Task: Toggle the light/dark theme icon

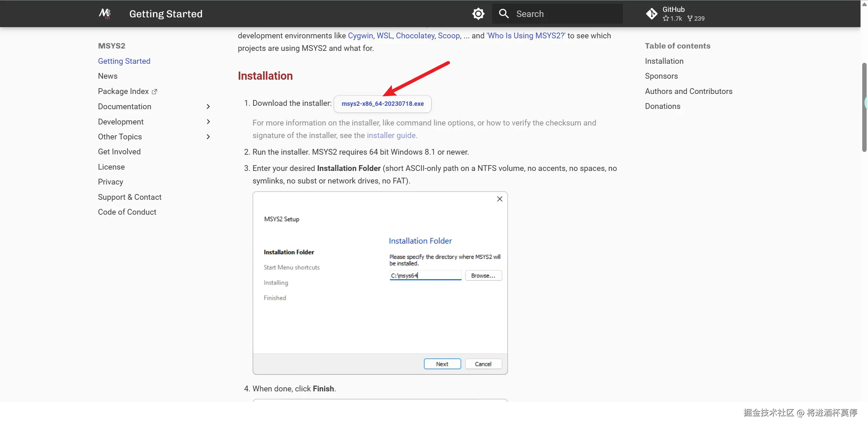Action: click(478, 14)
